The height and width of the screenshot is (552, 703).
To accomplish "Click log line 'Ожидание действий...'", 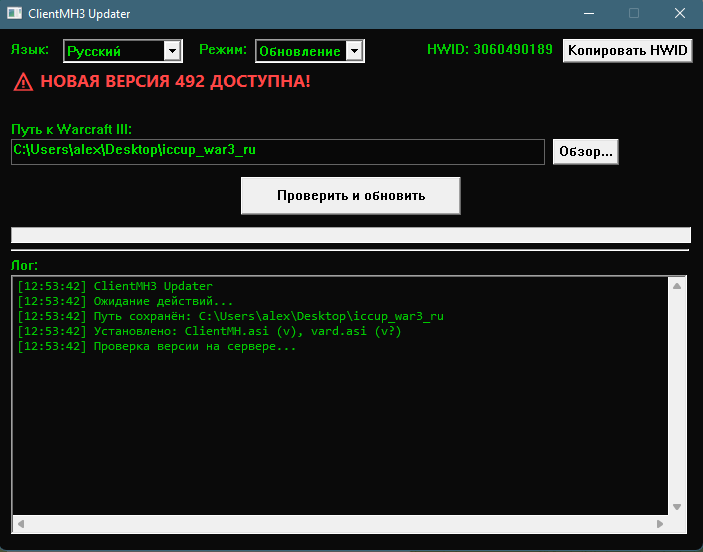I will tap(125, 301).
